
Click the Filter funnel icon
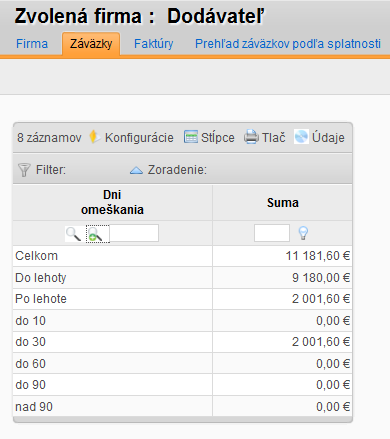click(24, 170)
